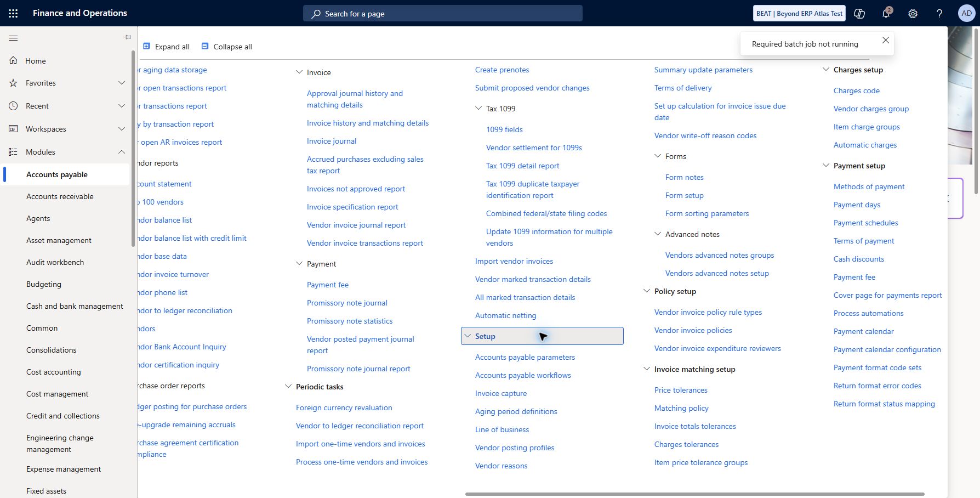
Task: Open the AD user avatar
Action: click(x=966, y=13)
